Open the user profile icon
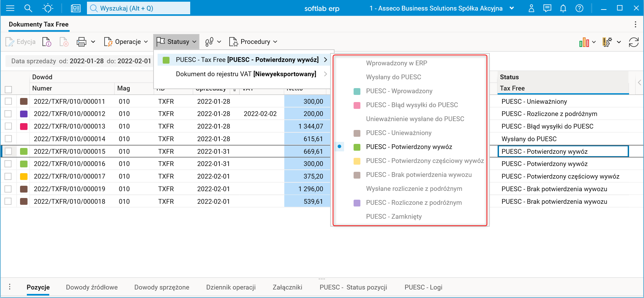644x298 pixels. pyautogui.click(x=532, y=8)
